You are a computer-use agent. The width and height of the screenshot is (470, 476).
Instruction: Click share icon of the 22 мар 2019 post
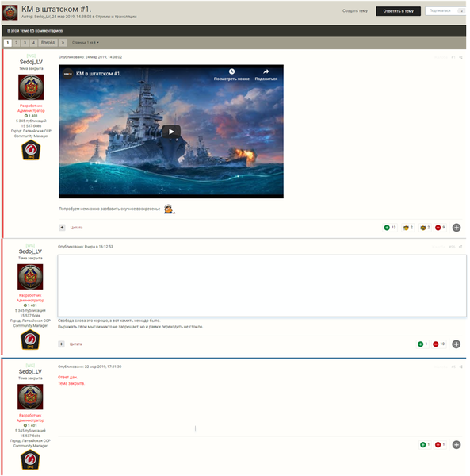pyautogui.click(x=460, y=367)
